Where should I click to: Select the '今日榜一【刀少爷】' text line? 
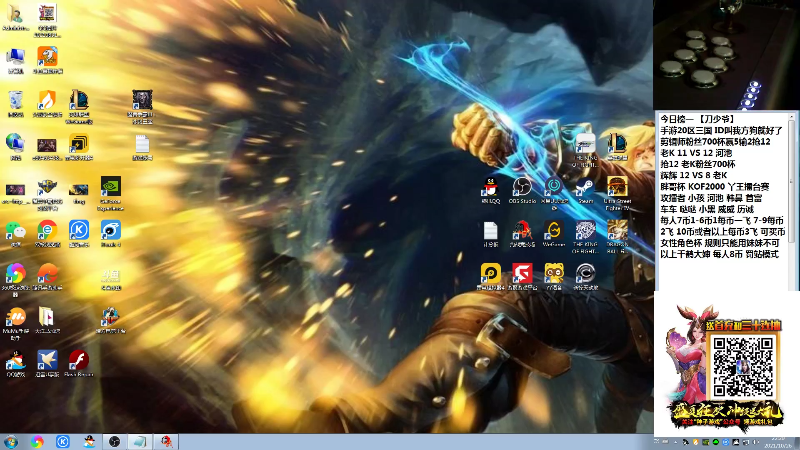click(697, 119)
